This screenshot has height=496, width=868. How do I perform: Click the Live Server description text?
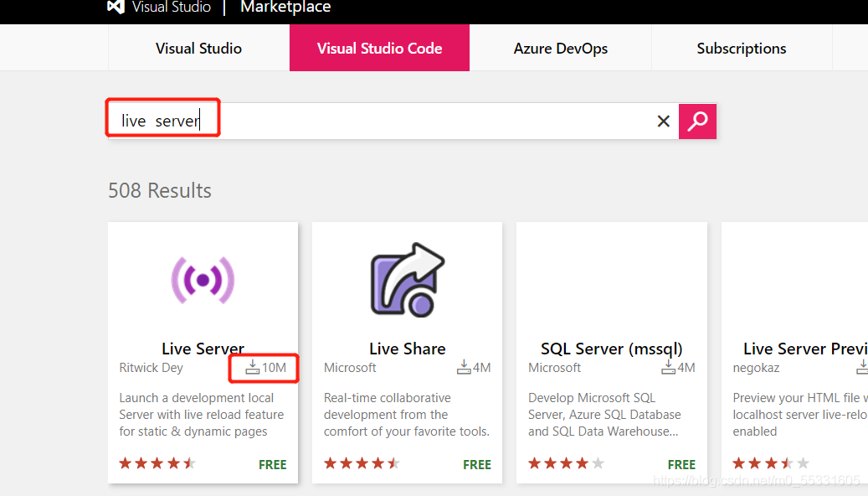[202, 415]
